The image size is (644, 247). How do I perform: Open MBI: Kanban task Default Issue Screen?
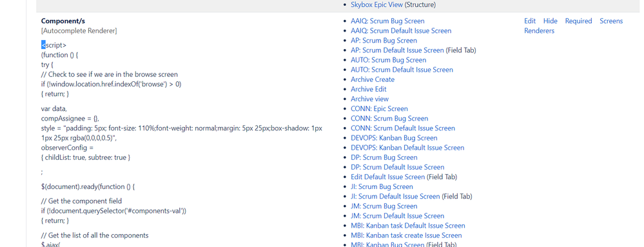point(408,226)
